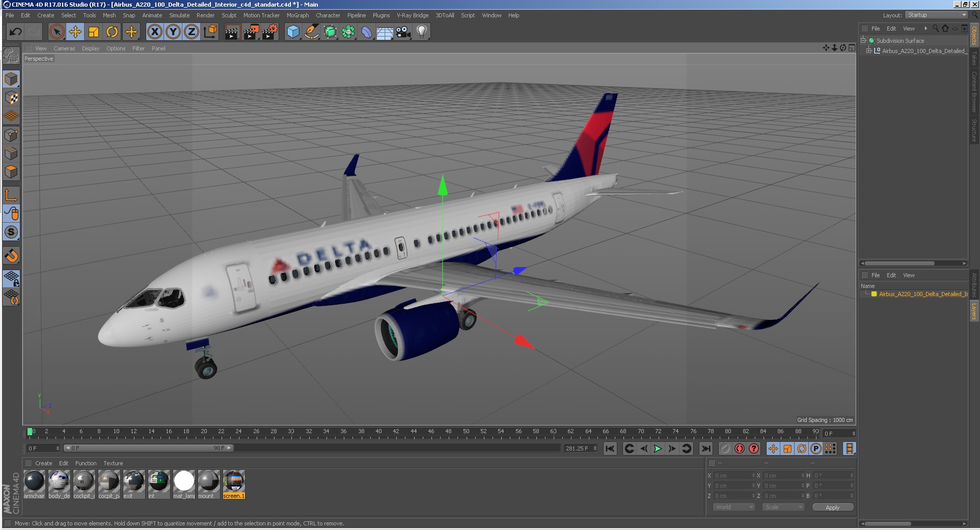The image size is (980, 530).
Task: Expand Subdivision Surface object tree
Action: click(x=863, y=41)
